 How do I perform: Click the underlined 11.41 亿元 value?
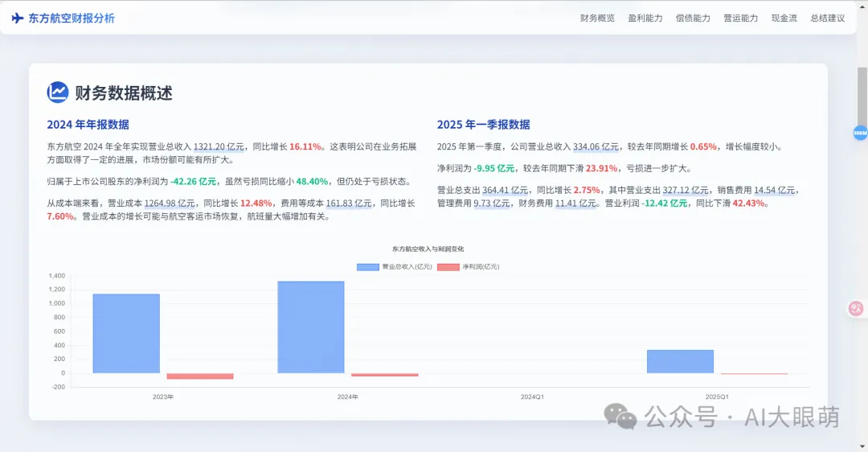(x=575, y=203)
